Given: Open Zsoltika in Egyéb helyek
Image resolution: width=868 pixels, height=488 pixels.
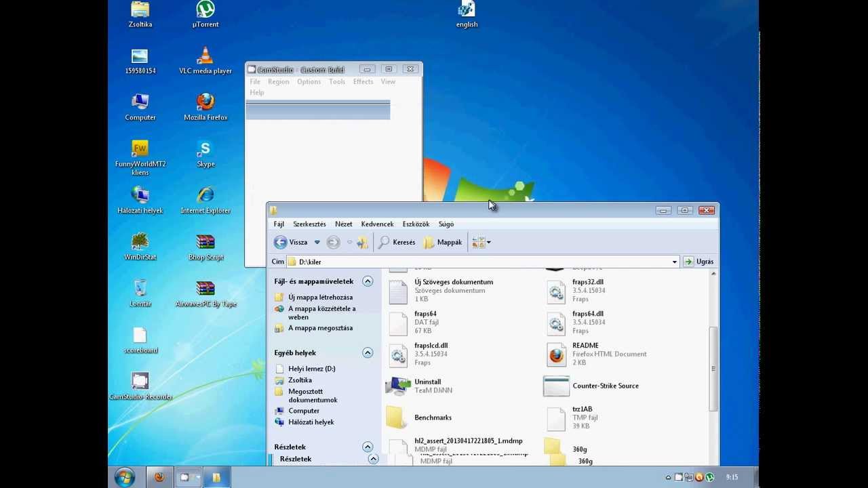Looking at the screenshot, I should point(300,380).
